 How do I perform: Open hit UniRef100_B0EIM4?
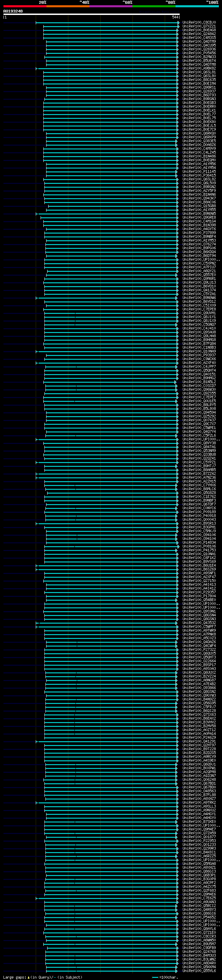tap(199, 84)
